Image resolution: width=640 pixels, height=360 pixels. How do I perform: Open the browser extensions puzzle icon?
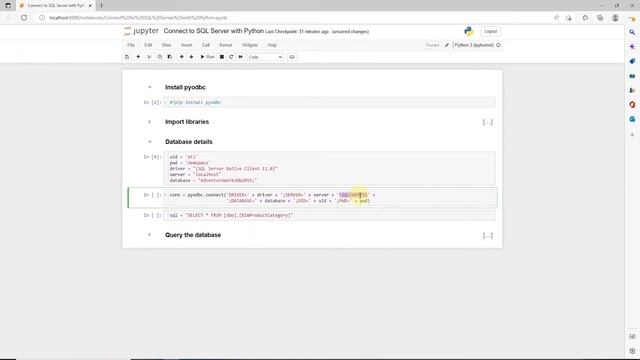pyautogui.click(x=585, y=18)
